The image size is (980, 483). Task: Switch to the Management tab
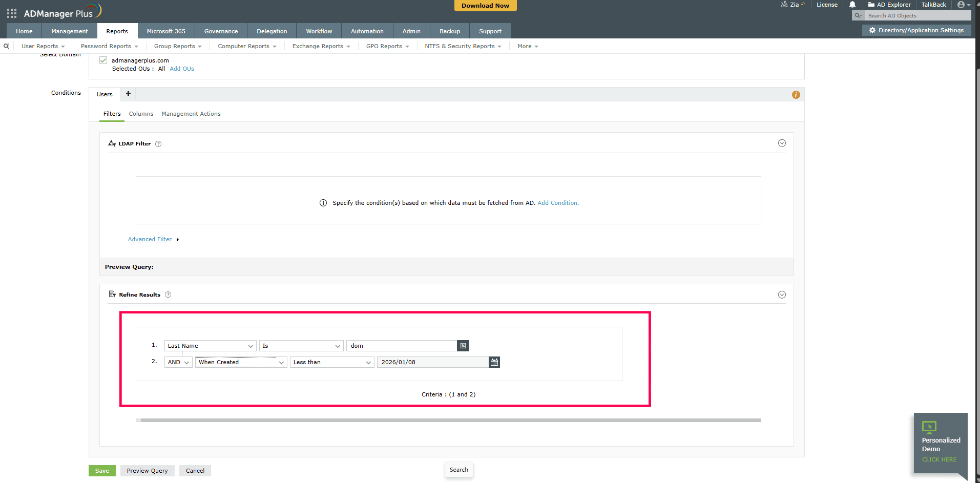point(70,31)
